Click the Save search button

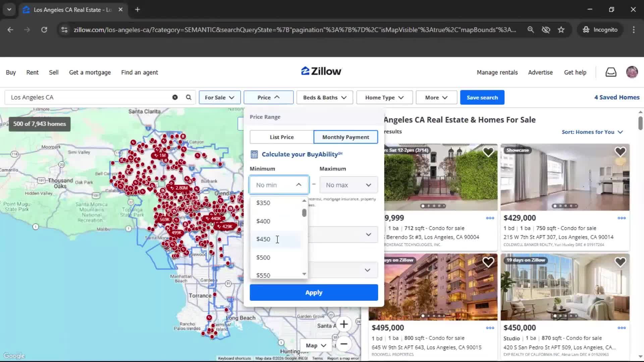pyautogui.click(x=482, y=97)
